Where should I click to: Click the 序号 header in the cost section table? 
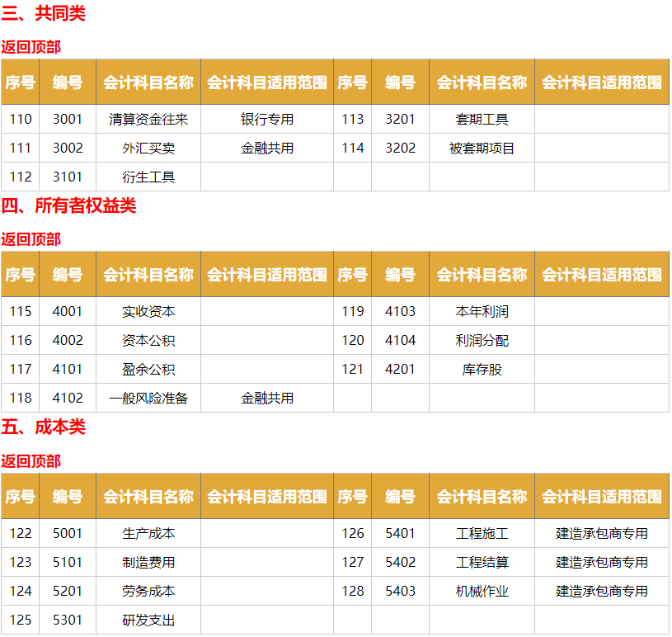coord(20,497)
